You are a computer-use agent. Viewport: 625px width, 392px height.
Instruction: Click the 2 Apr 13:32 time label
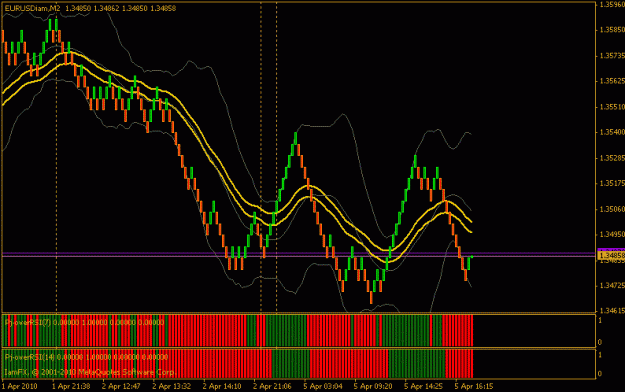(x=171, y=386)
